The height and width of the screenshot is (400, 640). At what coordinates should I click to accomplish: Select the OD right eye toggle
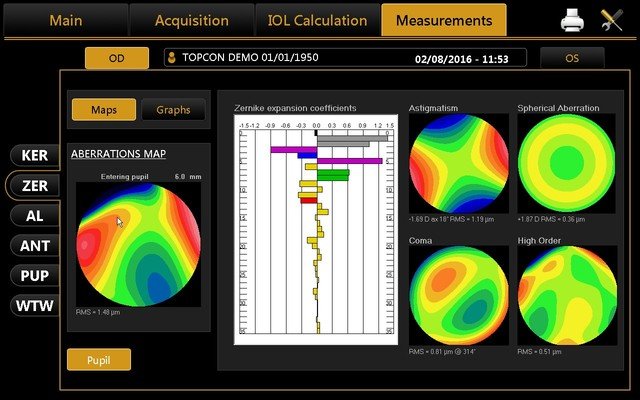(x=116, y=58)
